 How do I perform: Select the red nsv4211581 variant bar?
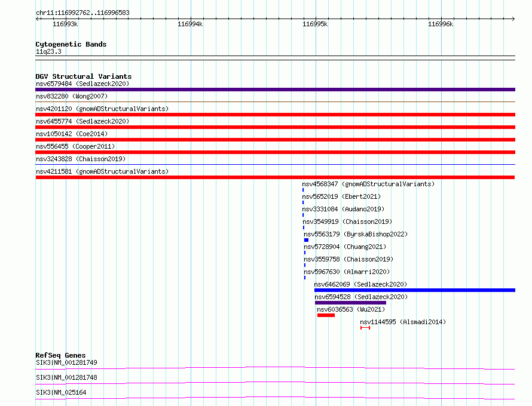pyautogui.click(x=275, y=177)
